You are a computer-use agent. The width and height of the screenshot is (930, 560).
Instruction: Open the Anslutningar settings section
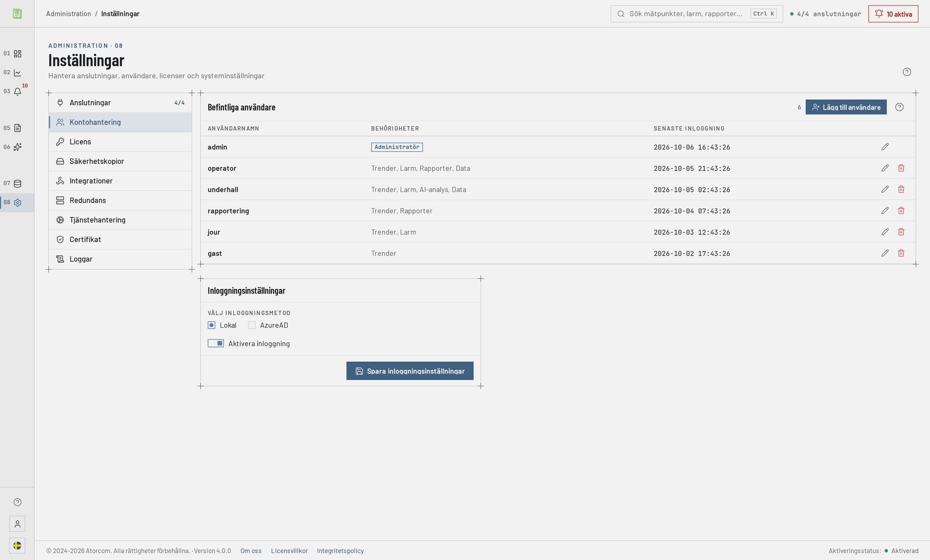pos(120,103)
